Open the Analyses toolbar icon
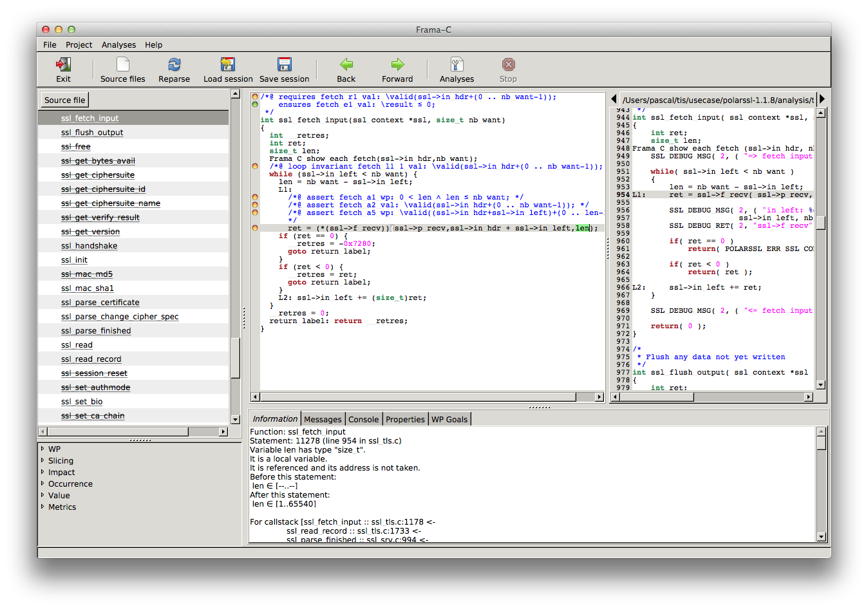 [x=457, y=64]
